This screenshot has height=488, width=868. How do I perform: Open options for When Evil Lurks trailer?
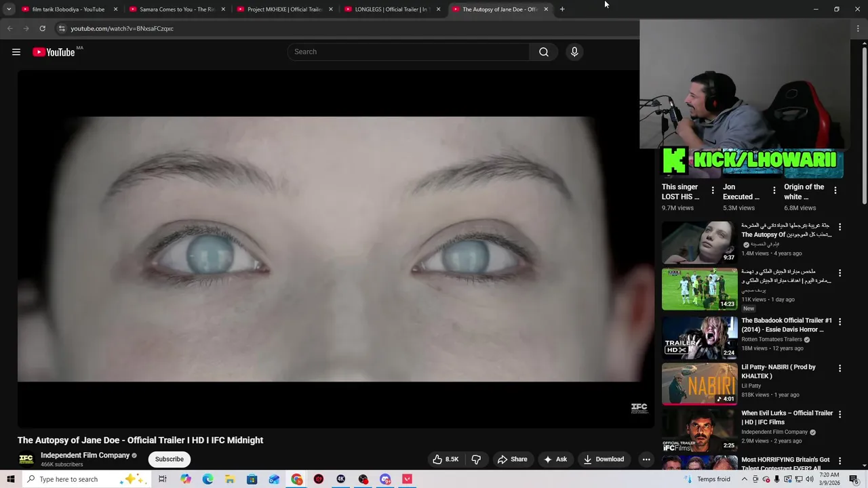click(x=840, y=414)
